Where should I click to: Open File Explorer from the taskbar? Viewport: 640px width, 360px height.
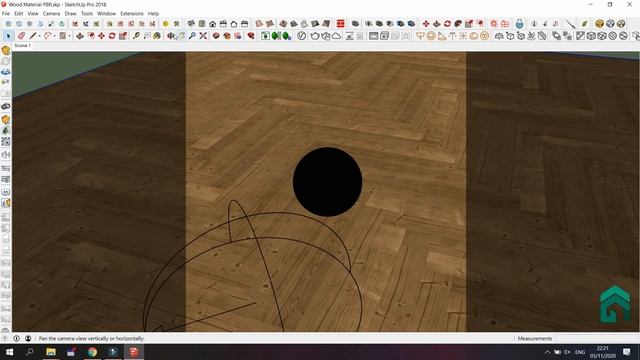point(51,352)
